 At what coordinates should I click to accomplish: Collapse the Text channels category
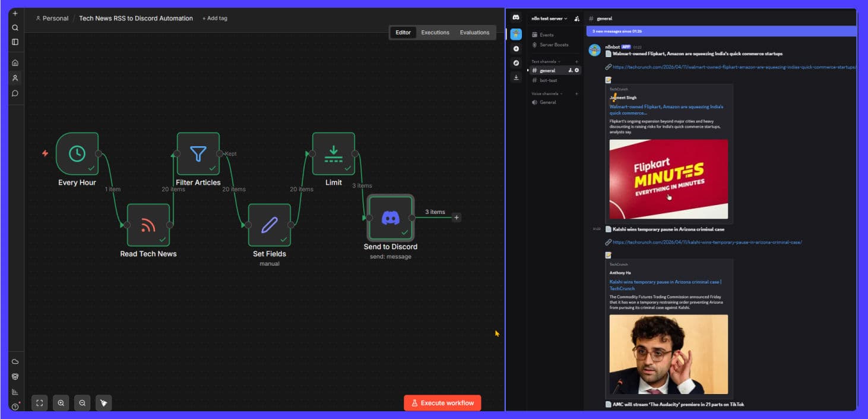(544, 61)
